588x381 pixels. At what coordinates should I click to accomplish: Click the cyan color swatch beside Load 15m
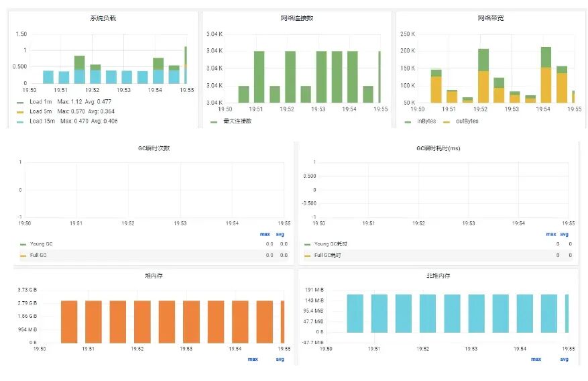click(20, 122)
